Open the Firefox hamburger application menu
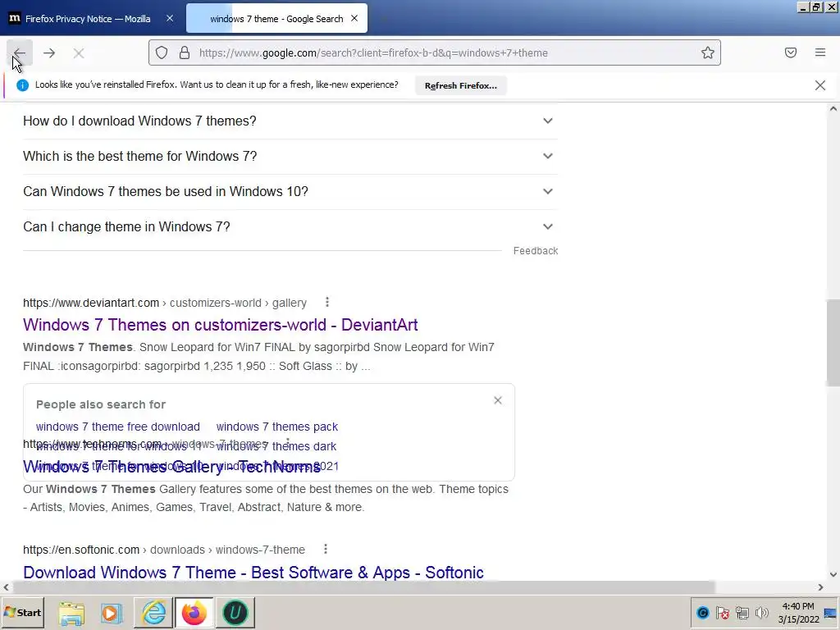Viewport: 840px width, 630px height. click(820, 52)
